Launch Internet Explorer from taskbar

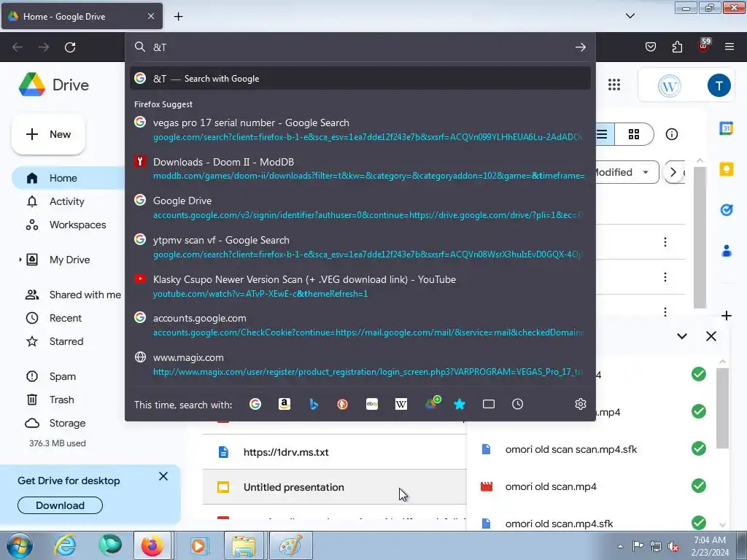(65, 545)
